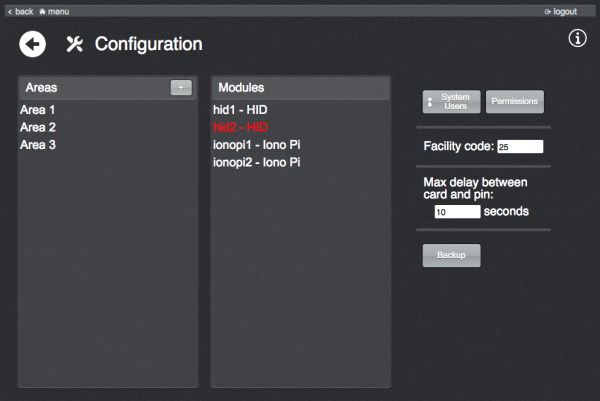The width and height of the screenshot is (600, 401).
Task: Open the menu link in top bar
Action: [x=54, y=11]
